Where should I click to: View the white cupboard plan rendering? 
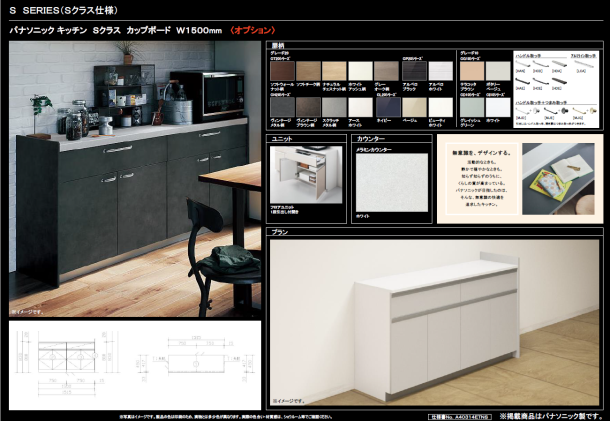(x=435, y=323)
